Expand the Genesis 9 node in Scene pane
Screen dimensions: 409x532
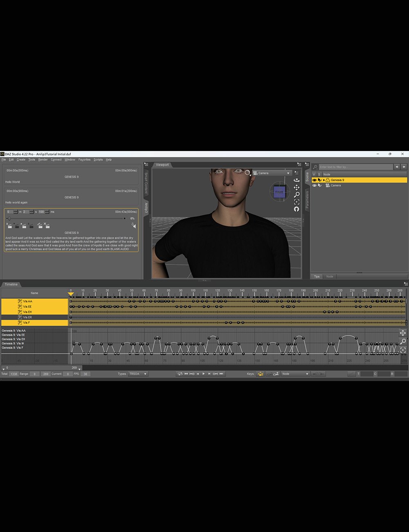pos(324,180)
